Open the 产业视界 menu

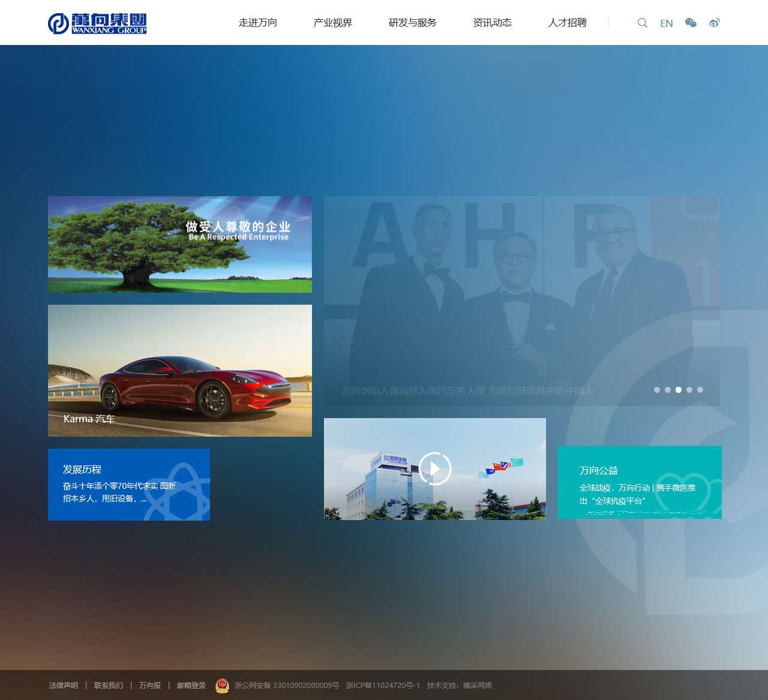pyautogui.click(x=332, y=23)
